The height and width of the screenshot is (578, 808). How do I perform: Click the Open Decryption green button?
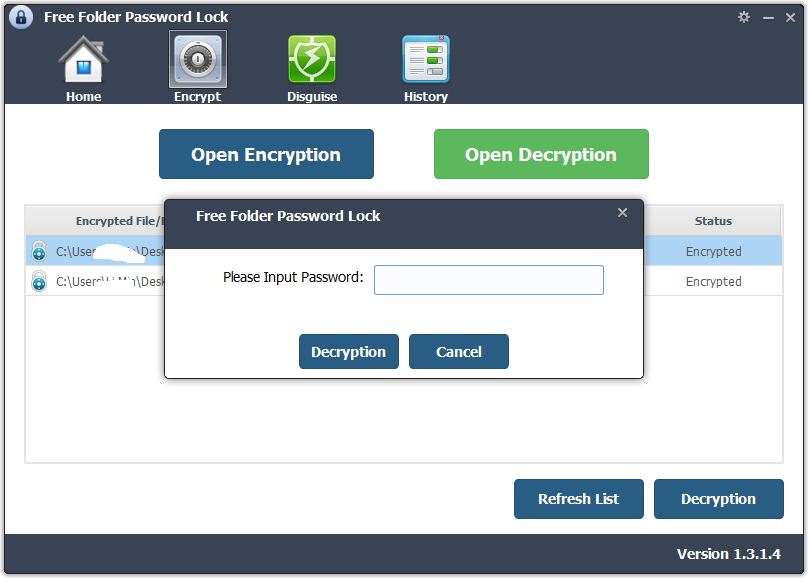[x=541, y=154]
